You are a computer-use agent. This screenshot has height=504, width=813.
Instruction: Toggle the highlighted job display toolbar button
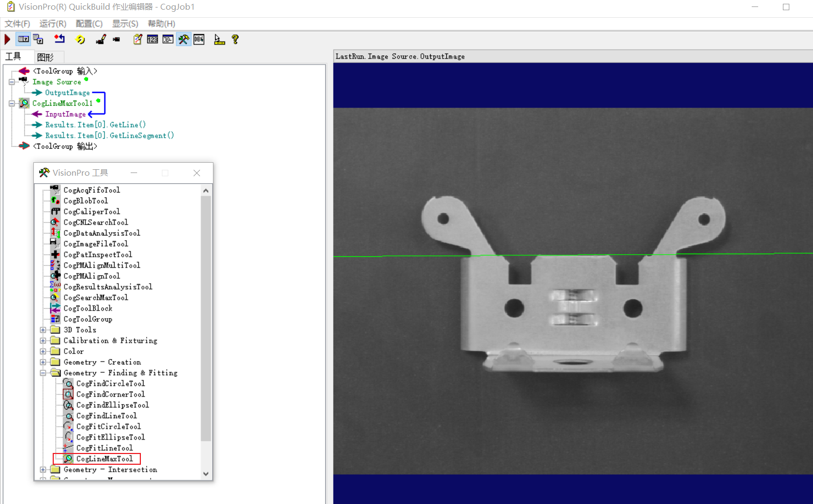(x=23, y=39)
